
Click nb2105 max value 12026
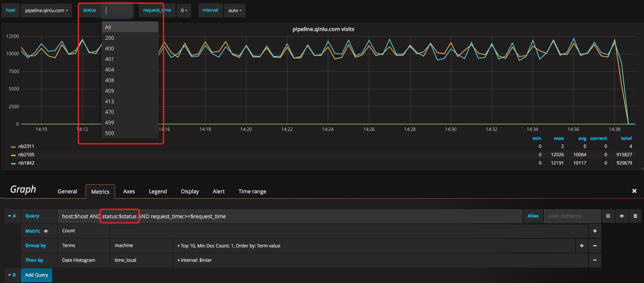click(557, 155)
